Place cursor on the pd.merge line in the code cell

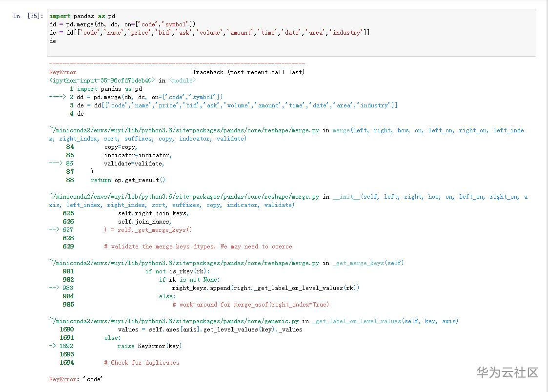122,24
